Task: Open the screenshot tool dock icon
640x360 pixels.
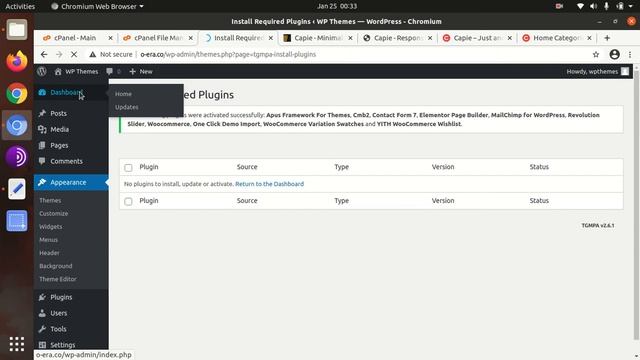Action: (17, 221)
